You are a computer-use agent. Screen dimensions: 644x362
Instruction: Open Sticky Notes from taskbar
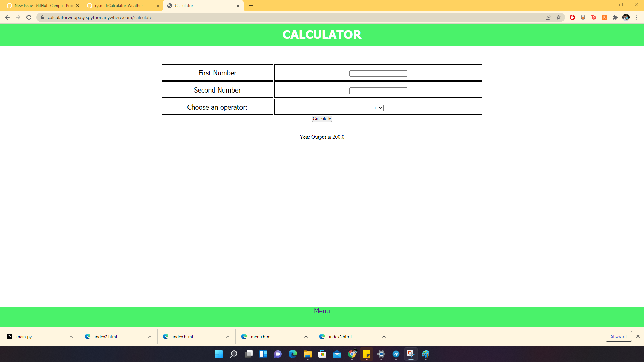(x=367, y=354)
